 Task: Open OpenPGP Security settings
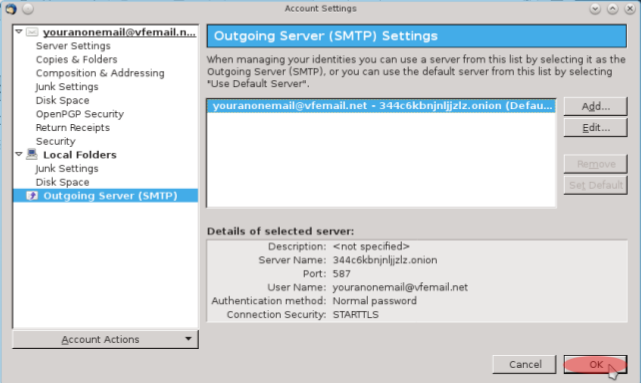pos(80,114)
